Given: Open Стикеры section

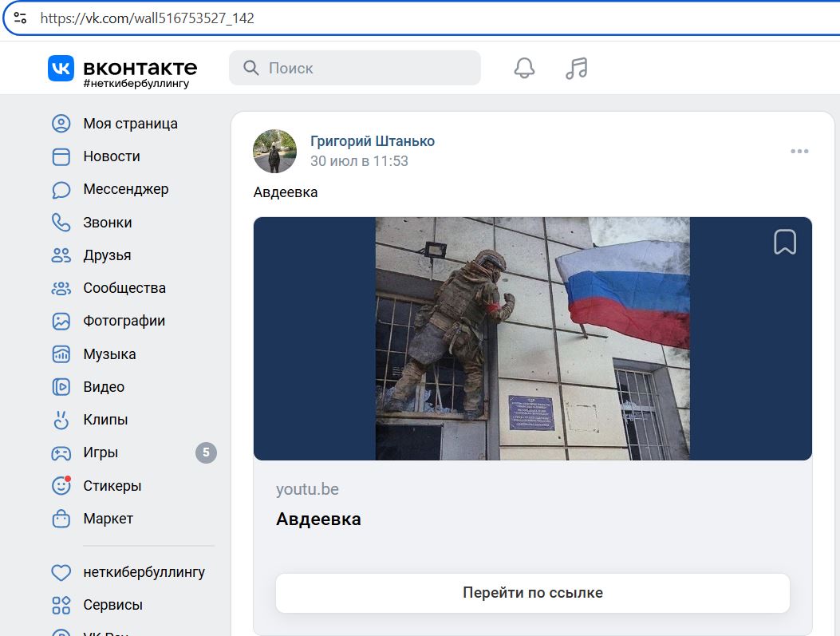Looking at the screenshot, I should tap(112, 486).
